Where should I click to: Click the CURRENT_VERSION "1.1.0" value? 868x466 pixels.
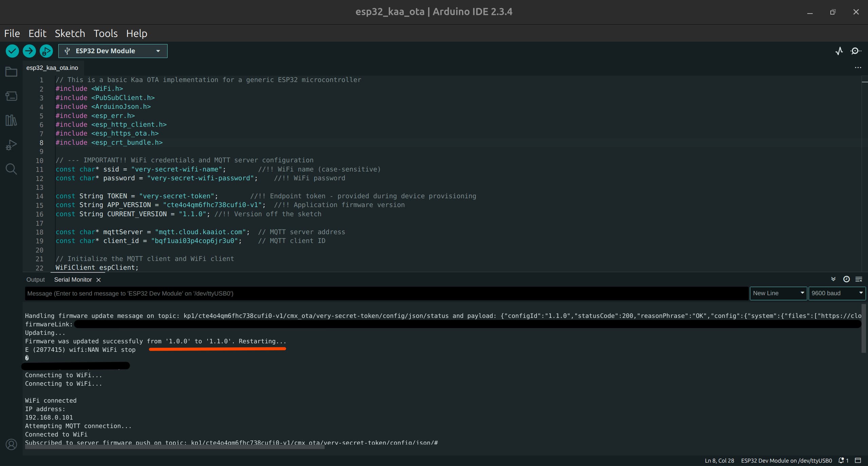point(193,214)
